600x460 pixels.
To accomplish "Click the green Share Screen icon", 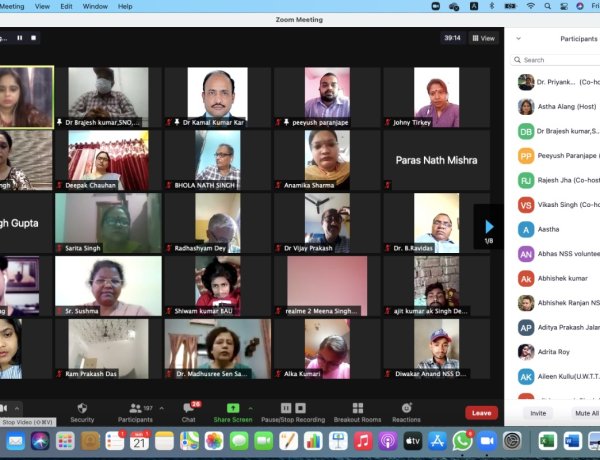I will [x=233, y=408].
